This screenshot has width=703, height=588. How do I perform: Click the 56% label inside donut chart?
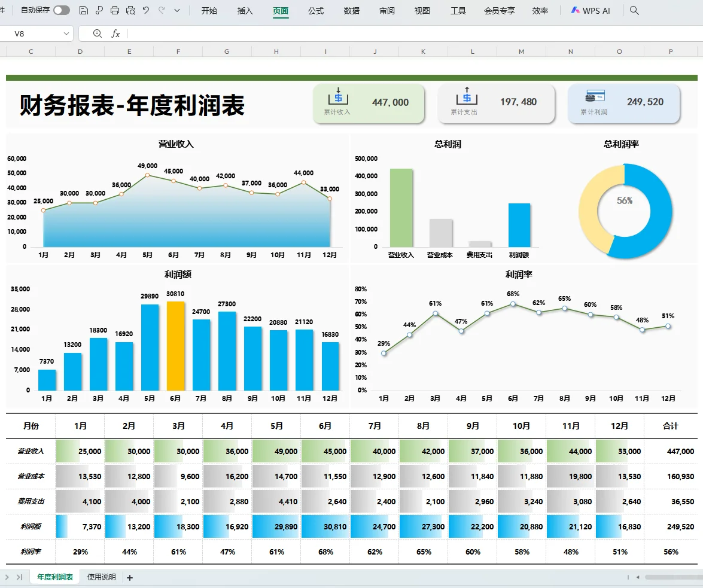pyautogui.click(x=625, y=201)
